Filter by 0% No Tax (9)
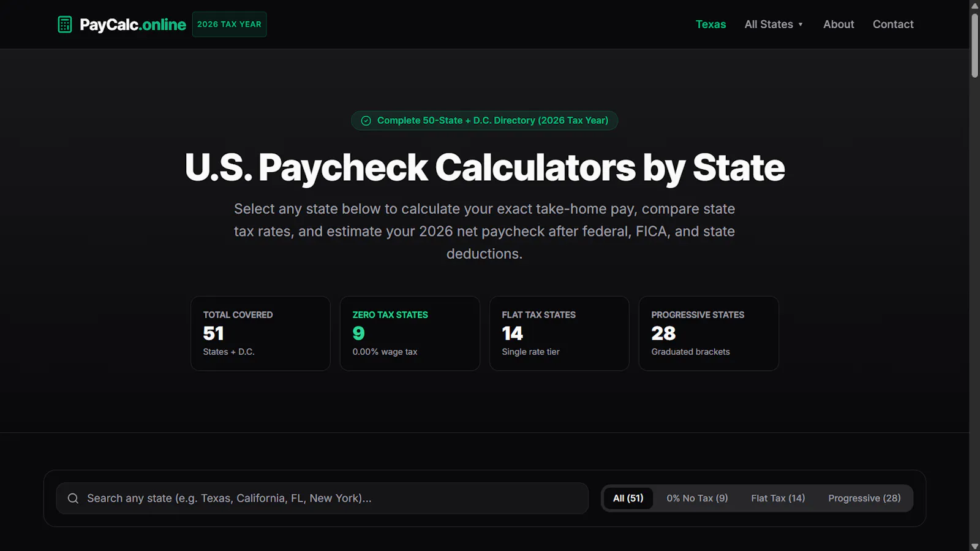The image size is (980, 551). pyautogui.click(x=697, y=498)
